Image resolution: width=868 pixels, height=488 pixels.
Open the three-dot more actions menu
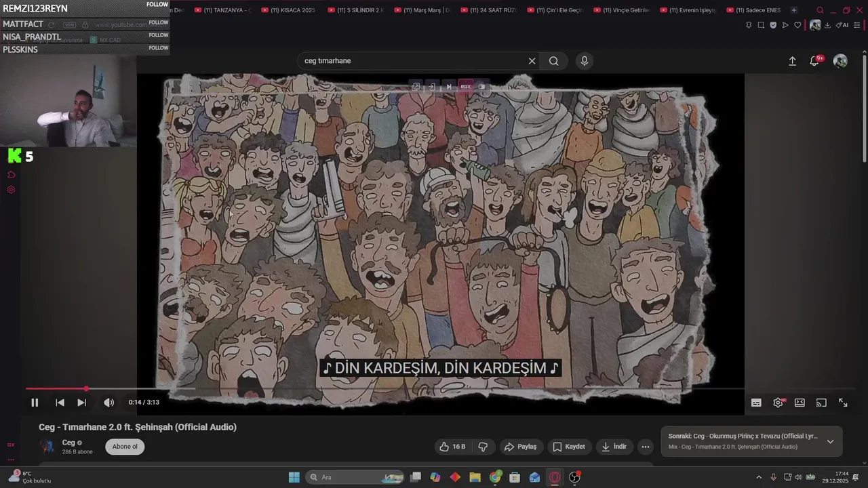click(646, 447)
